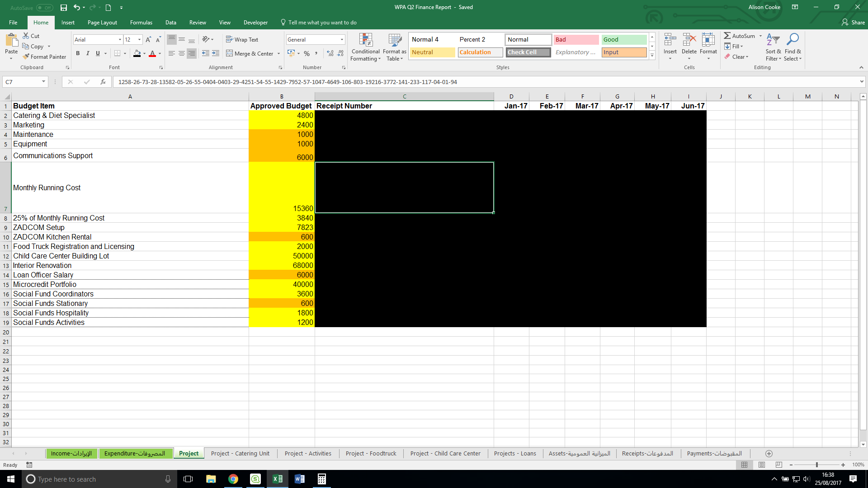868x488 pixels.
Task: Toggle the AutoSave switch
Action: point(44,8)
